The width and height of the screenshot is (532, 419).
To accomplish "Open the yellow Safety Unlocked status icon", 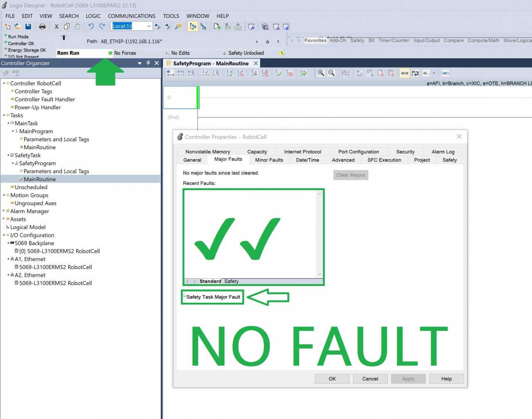I will tap(282, 53).
